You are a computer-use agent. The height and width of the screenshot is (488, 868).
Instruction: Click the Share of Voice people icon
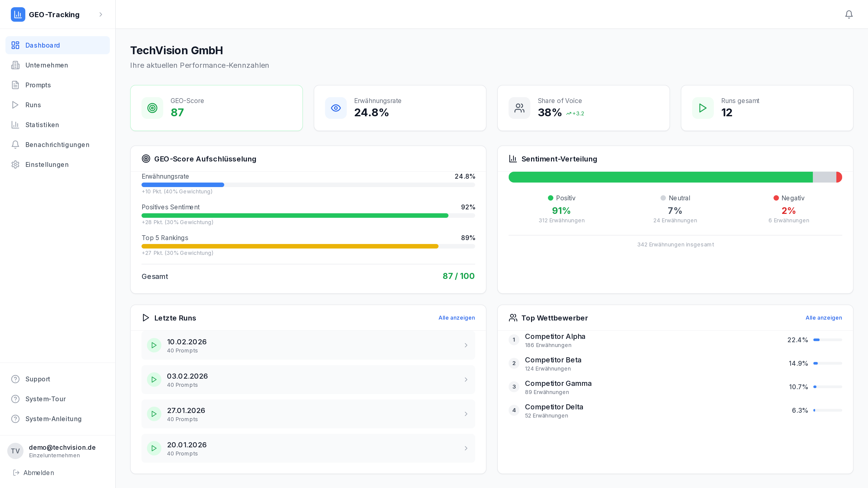pos(519,108)
